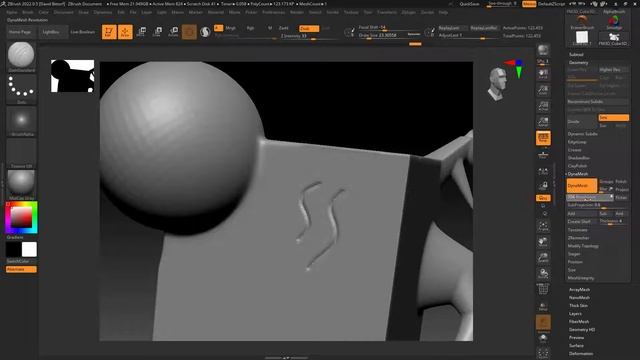Viewport: 640px width, 360px height.
Task: Click the Scroll canvas icon
Action: [x=543, y=74]
